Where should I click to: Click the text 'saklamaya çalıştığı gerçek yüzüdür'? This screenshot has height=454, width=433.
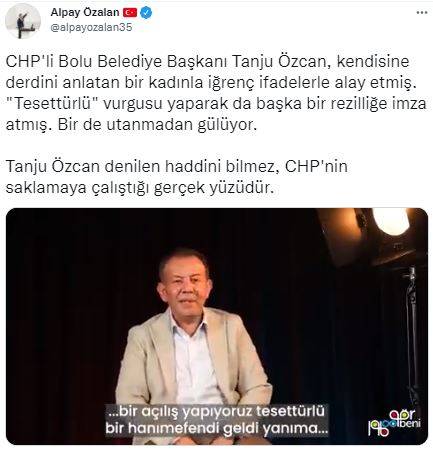coord(140,188)
